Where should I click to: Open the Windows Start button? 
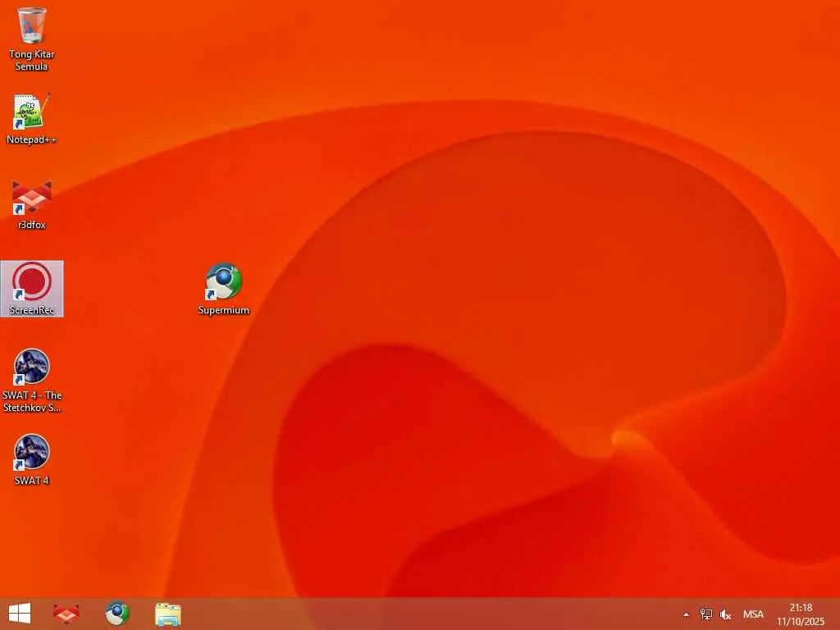[x=20, y=614]
